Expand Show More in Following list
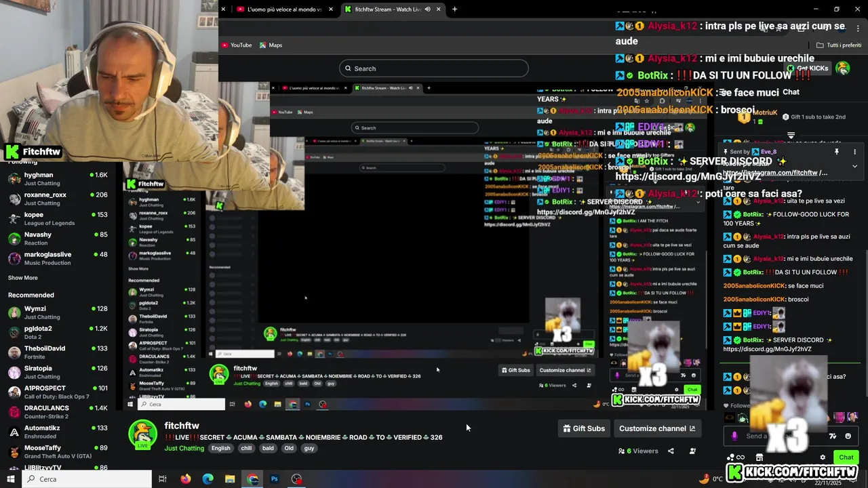This screenshot has height=488, width=868. [22, 278]
